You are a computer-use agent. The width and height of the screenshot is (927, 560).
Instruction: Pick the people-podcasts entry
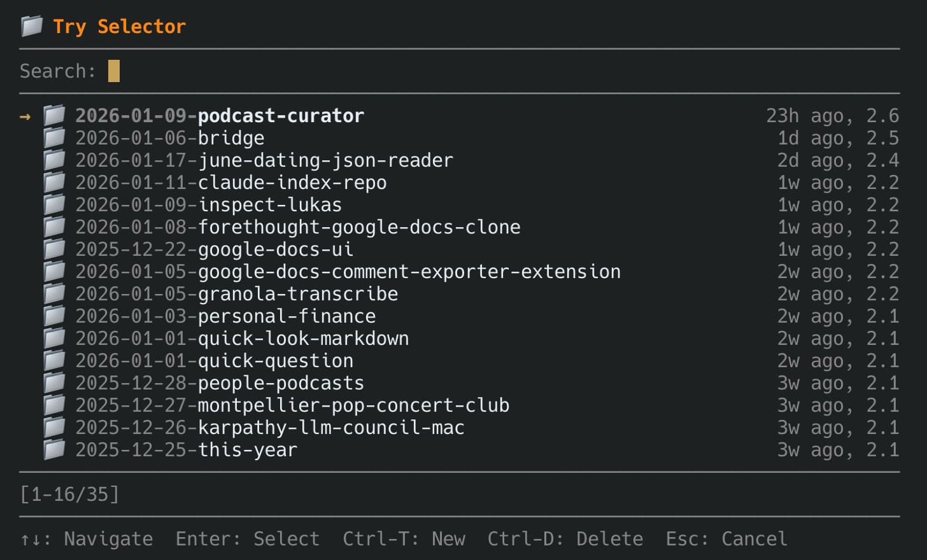point(220,383)
